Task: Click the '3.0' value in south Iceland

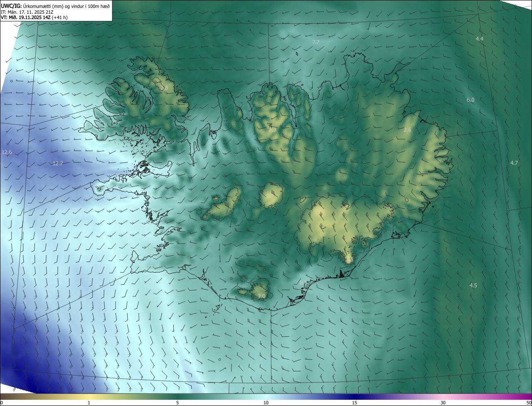Action: [x=261, y=296]
